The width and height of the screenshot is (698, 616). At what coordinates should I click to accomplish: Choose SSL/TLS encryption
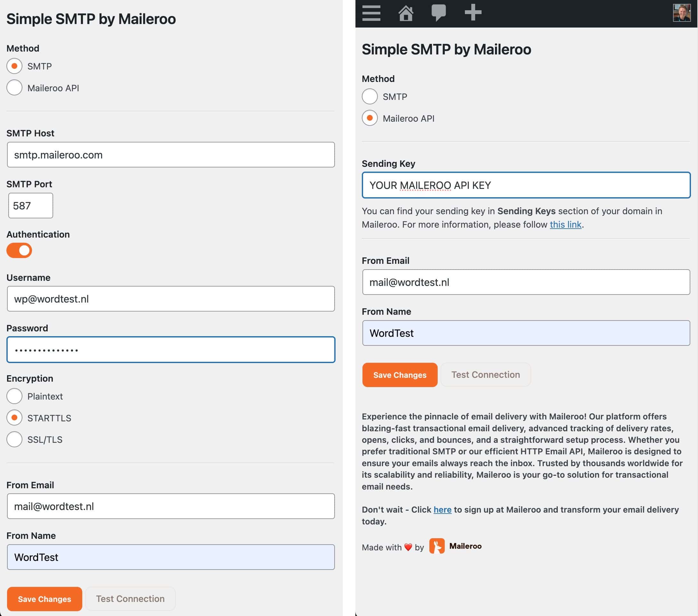(14, 440)
